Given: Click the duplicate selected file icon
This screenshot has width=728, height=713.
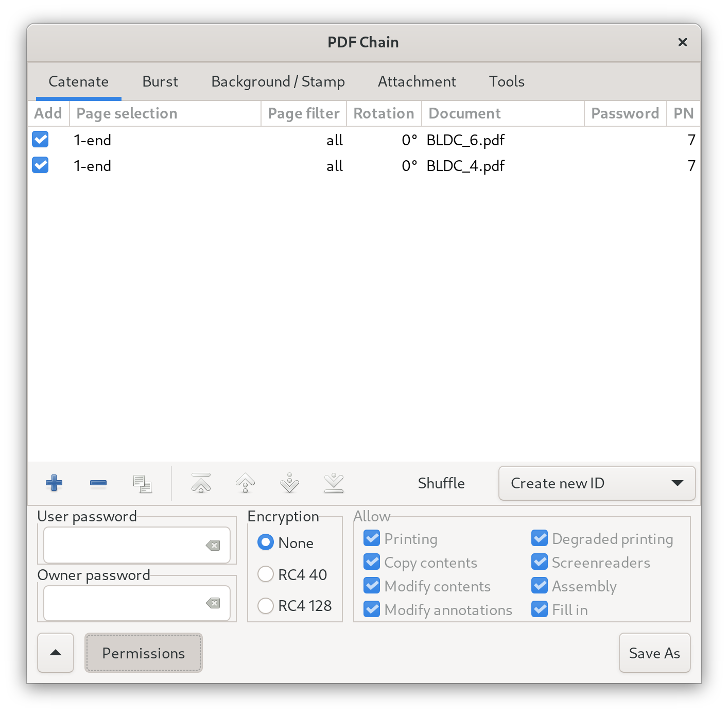Looking at the screenshot, I should coord(142,484).
